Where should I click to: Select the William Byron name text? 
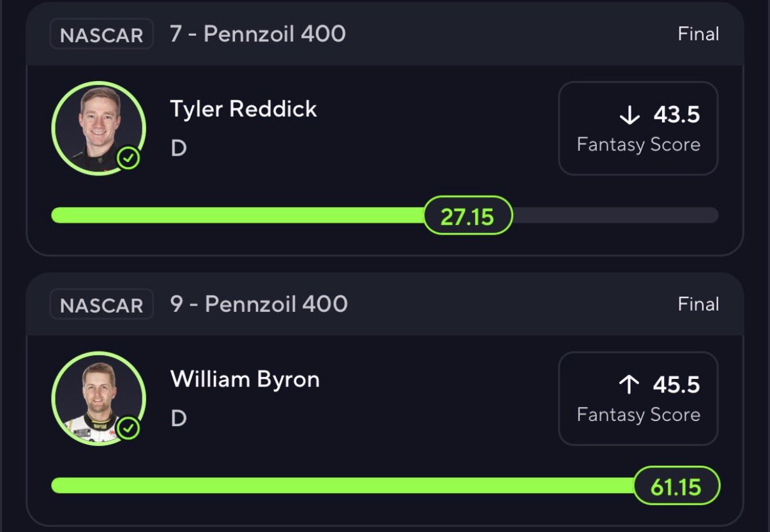(x=245, y=380)
